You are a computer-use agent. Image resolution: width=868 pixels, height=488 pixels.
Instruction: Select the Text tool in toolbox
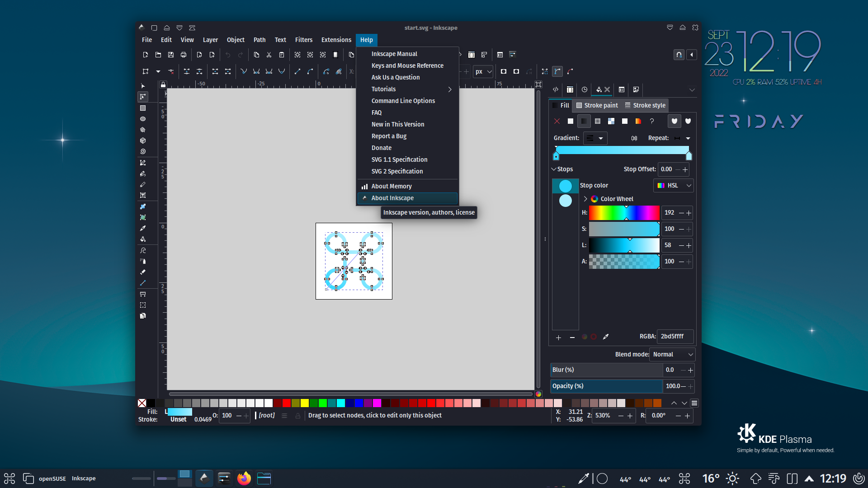click(x=143, y=195)
